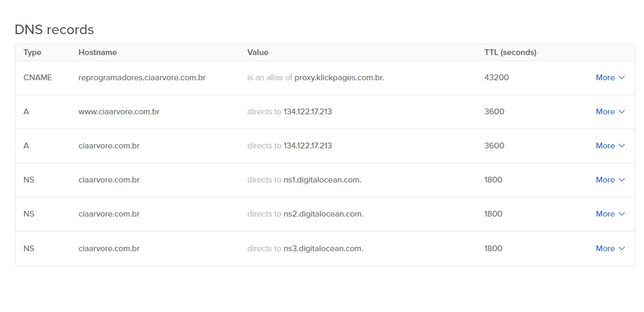The height and width of the screenshot is (312, 644).
Task: Click the NS type in ns1 row
Action: (x=29, y=180)
